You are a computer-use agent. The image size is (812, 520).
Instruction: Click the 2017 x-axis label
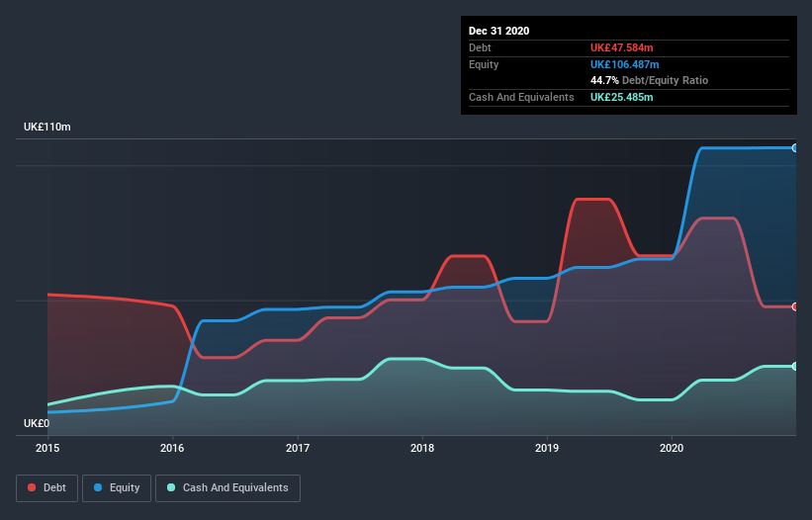coord(298,448)
